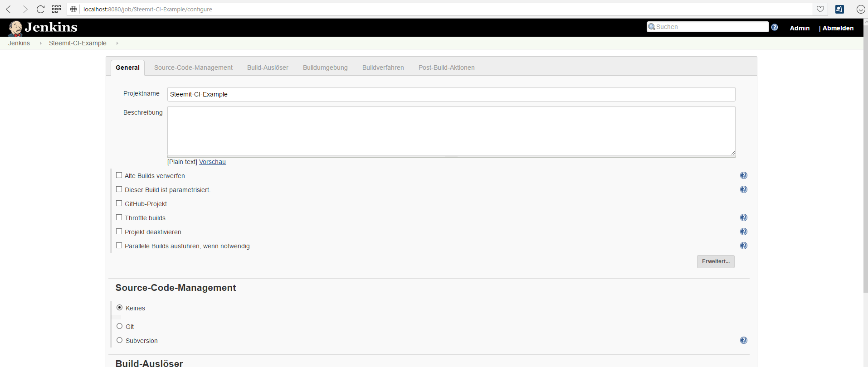Open the Jenkins breadcrumb link
The width and height of the screenshot is (868, 367).
click(x=19, y=43)
